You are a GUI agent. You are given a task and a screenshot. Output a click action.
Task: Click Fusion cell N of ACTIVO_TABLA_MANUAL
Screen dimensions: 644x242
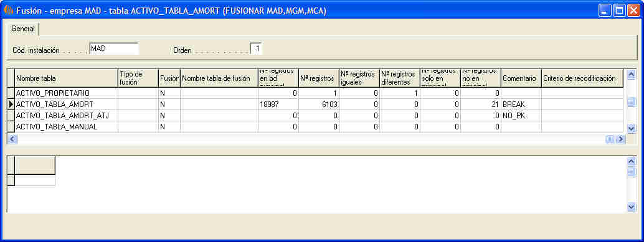[x=169, y=127]
